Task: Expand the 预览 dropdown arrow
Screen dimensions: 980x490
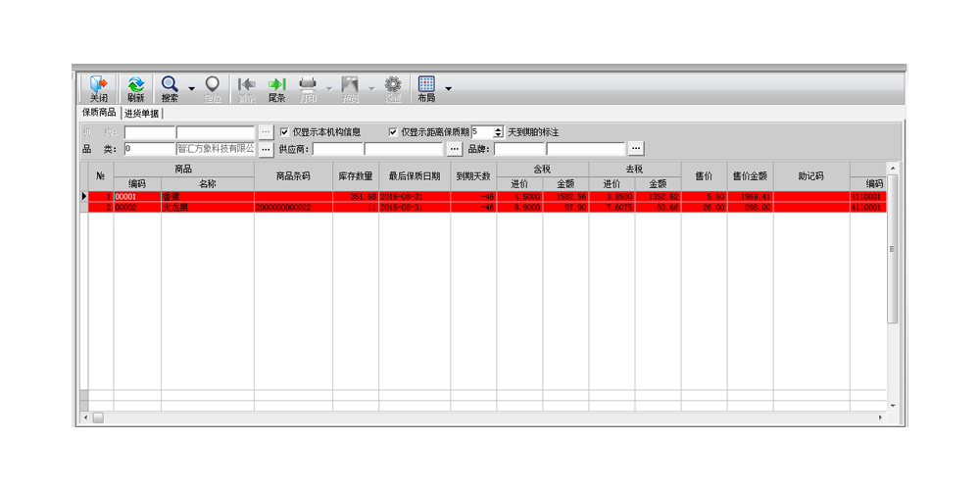Action: coord(371,89)
